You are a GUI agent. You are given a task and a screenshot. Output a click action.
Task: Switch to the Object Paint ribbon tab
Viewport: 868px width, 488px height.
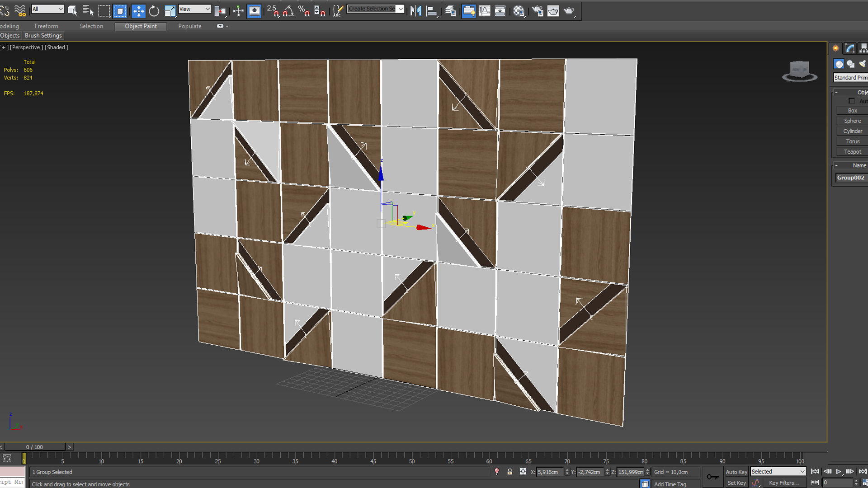point(141,26)
